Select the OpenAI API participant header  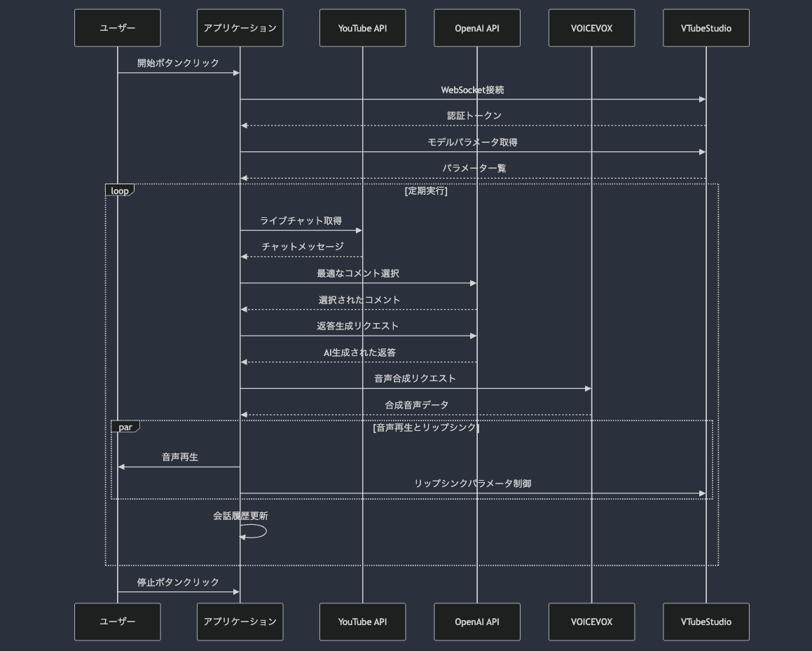pos(477,27)
